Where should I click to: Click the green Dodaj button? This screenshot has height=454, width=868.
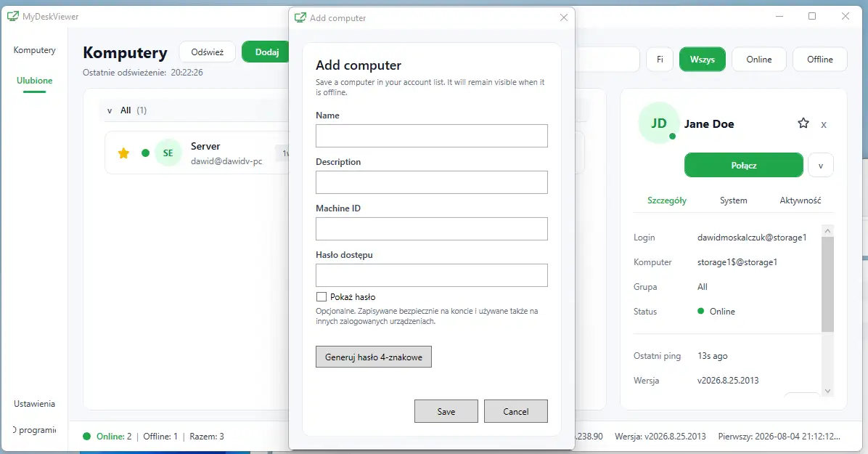click(266, 52)
